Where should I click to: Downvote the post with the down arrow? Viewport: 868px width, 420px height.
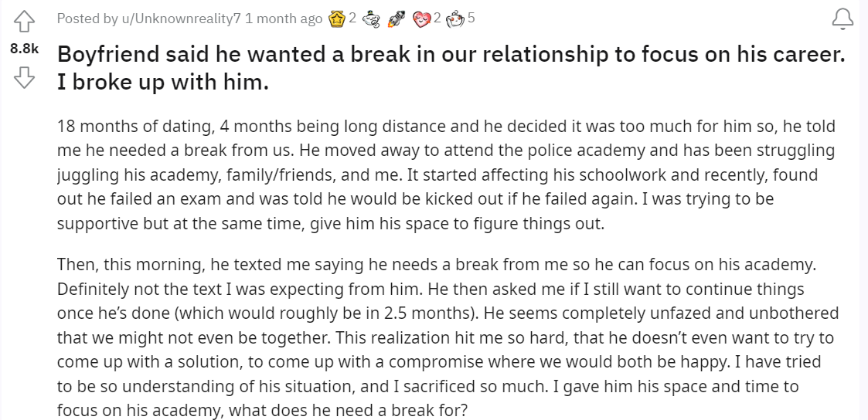coord(25,76)
